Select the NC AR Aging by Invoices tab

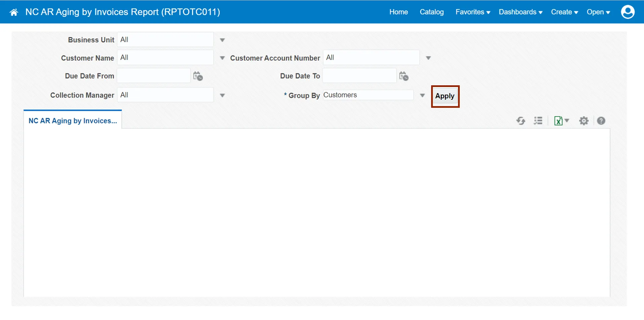pos(73,121)
